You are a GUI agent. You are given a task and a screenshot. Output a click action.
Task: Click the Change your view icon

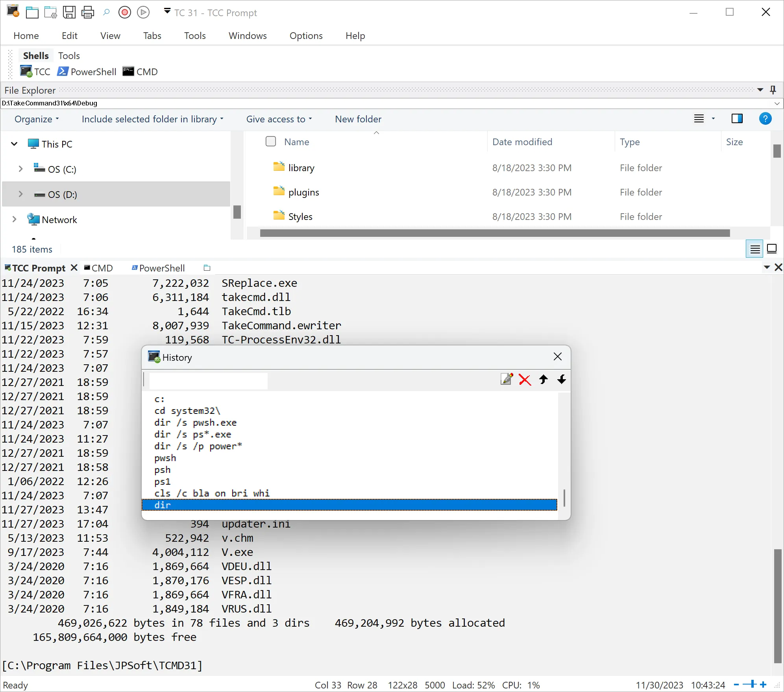699,119
